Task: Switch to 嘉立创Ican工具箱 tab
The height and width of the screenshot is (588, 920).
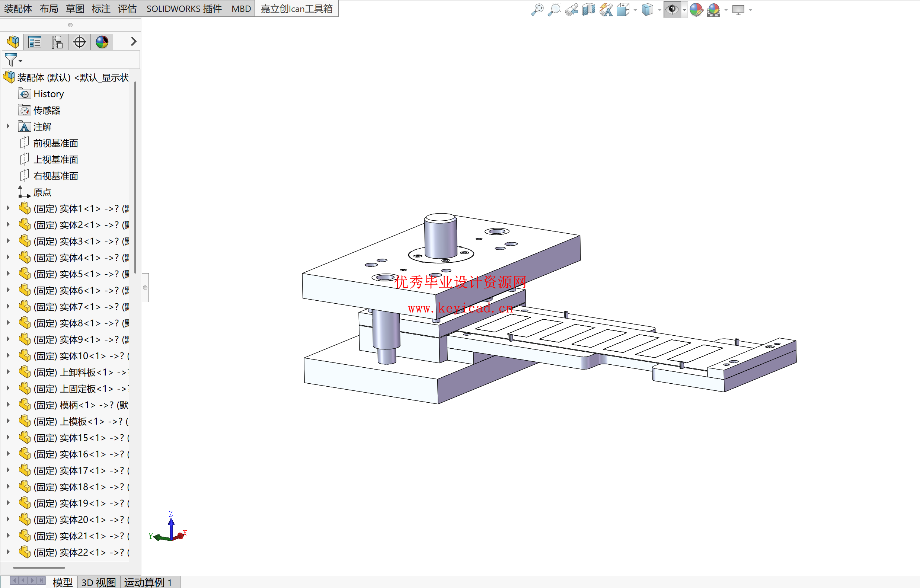Action: (297, 9)
